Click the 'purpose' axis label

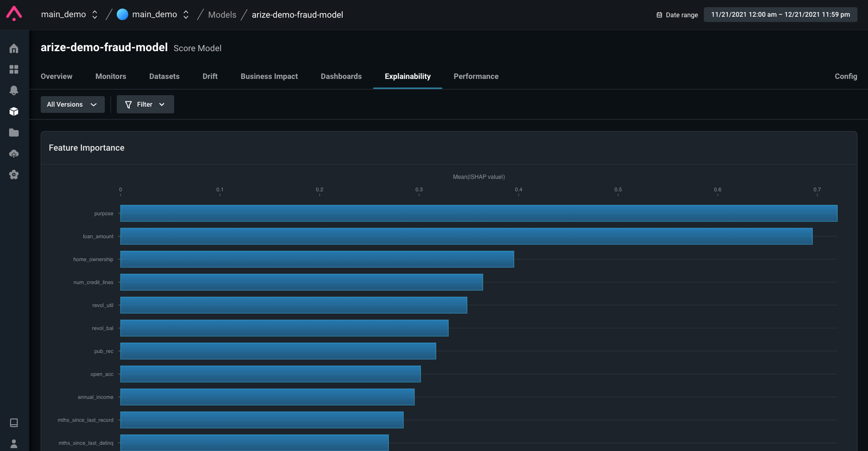pos(103,213)
